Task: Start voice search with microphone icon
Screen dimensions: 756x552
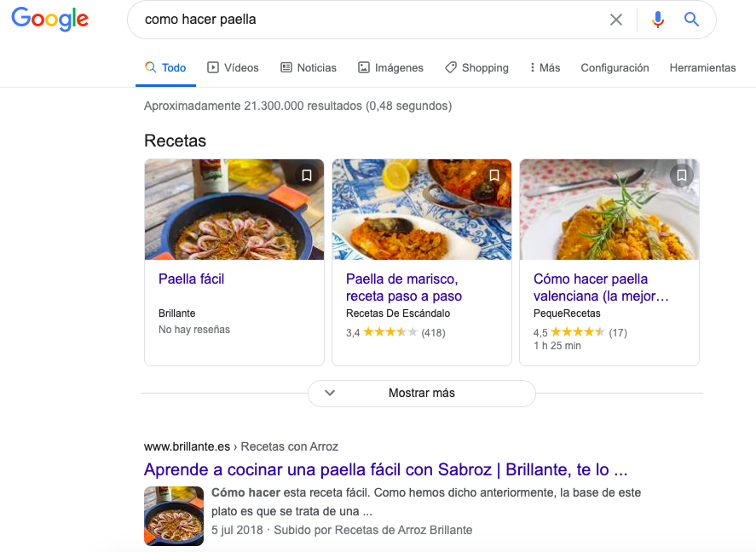Action: click(x=657, y=20)
